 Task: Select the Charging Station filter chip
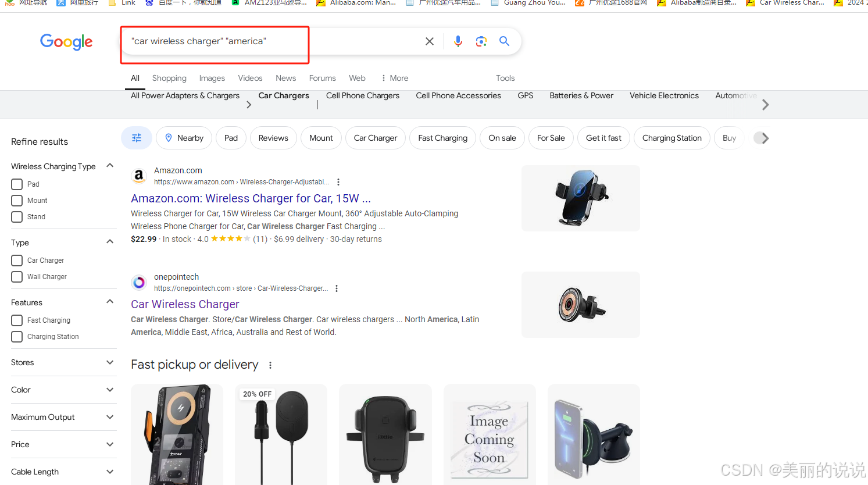point(672,138)
